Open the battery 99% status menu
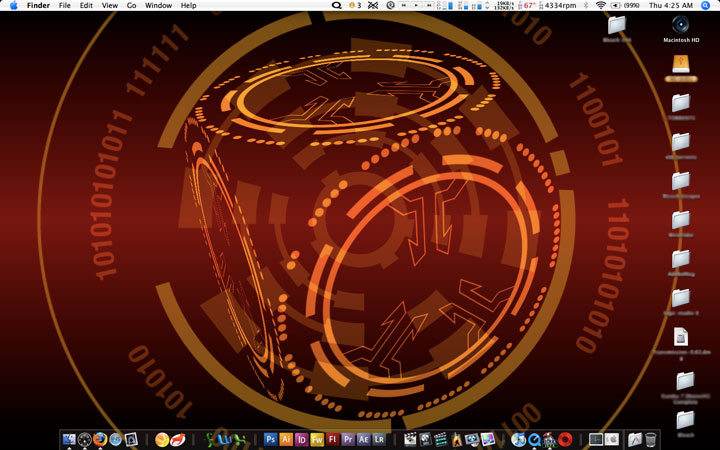Screen dimensions: 720x450 tap(625, 5)
